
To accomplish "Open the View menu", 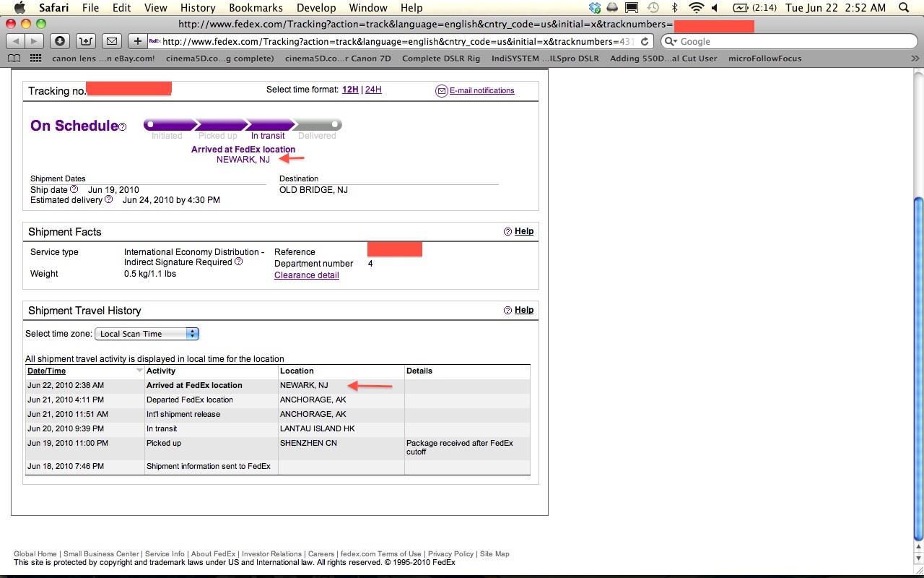I will tap(156, 8).
